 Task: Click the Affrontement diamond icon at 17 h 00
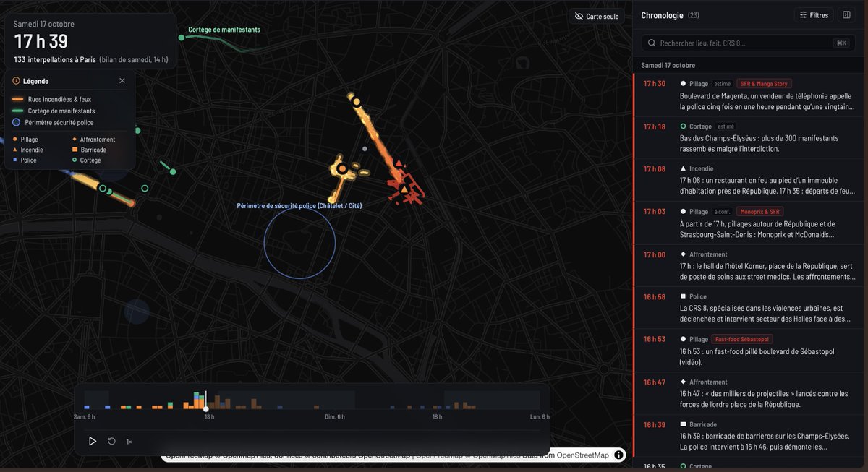pyautogui.click(x=683, y=254)
